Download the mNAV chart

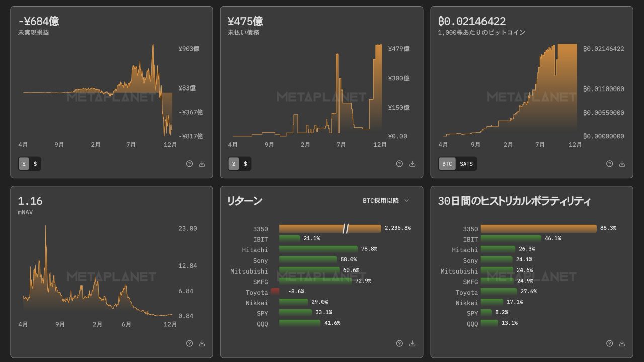coord(202,344)
